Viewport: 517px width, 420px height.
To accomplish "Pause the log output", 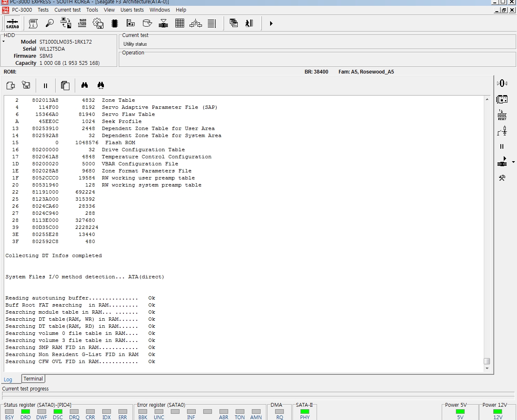I will (45, 86).
